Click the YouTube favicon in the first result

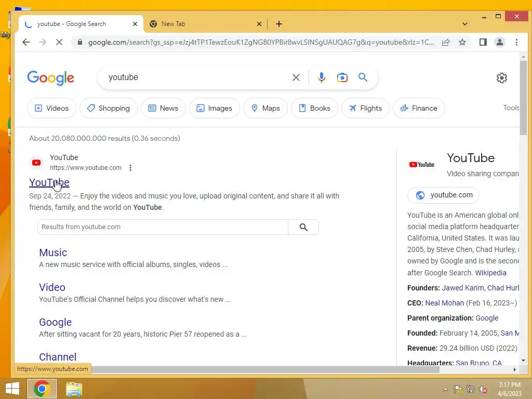coord(36,163)
